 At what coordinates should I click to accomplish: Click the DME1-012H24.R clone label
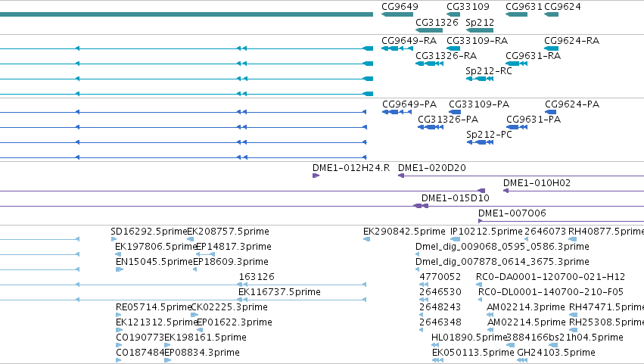click(350, 167)
